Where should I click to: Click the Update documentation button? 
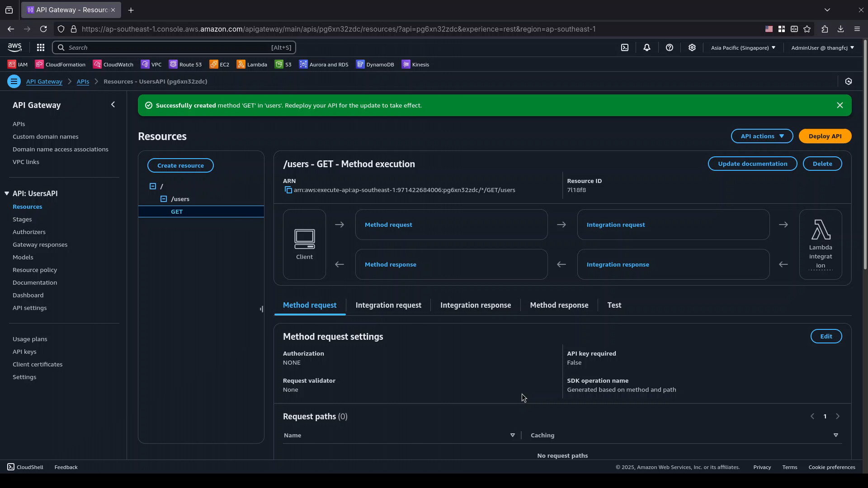point(753,164)
